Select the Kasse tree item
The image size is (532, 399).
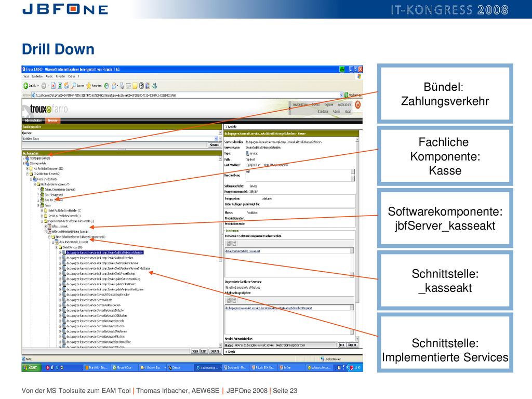47,205
